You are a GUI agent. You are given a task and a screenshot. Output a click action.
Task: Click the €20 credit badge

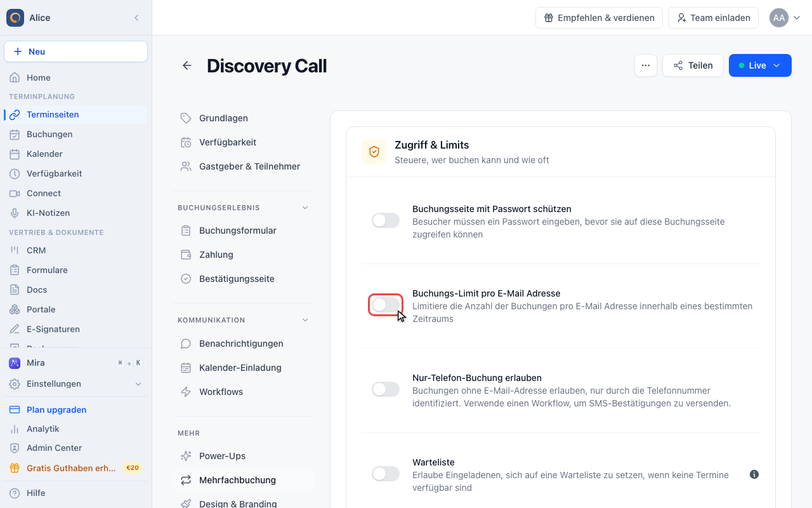[x=133, y=468]
